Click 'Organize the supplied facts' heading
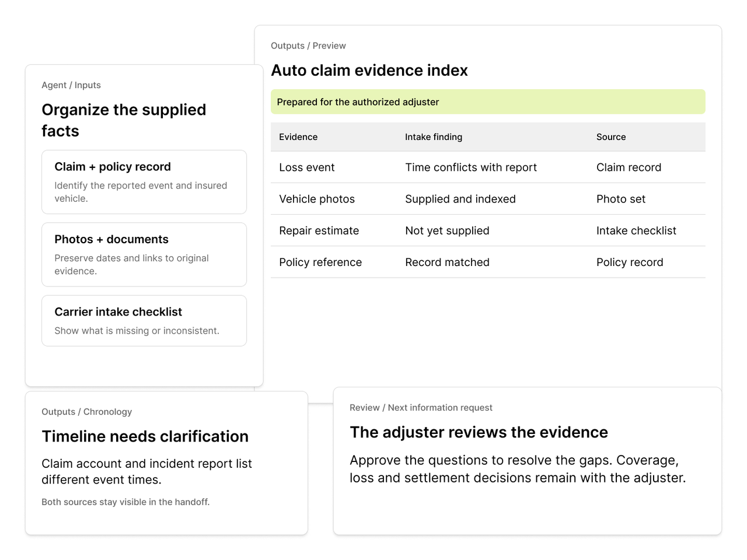The width and height of the screenshot is (747, 560). click(x=124, y=120)
